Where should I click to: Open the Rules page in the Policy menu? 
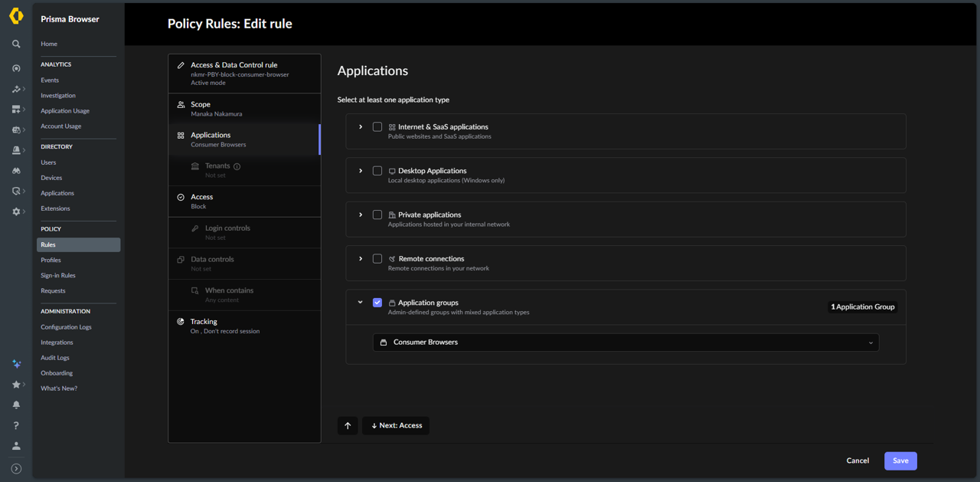[78, 245]
